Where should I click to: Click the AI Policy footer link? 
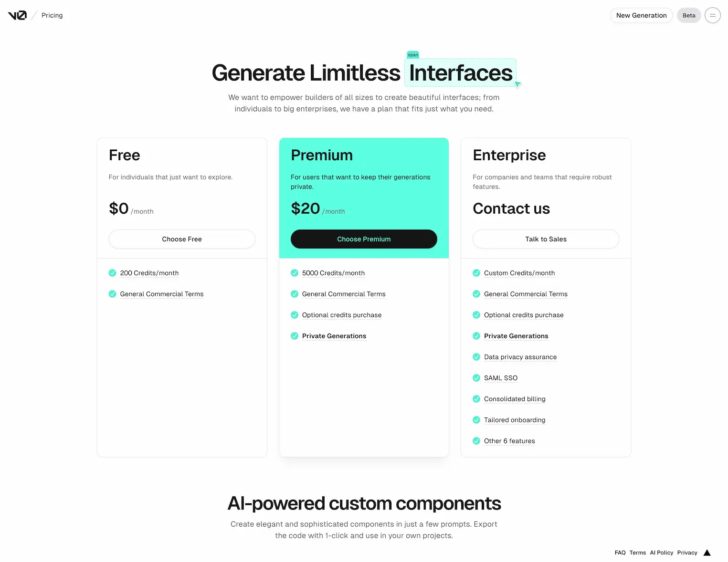661,552
